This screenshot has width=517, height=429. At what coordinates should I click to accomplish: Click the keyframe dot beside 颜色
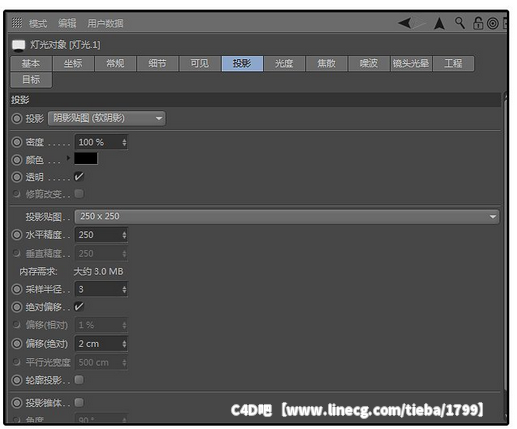pyautogui.click(x=17, y=160)
